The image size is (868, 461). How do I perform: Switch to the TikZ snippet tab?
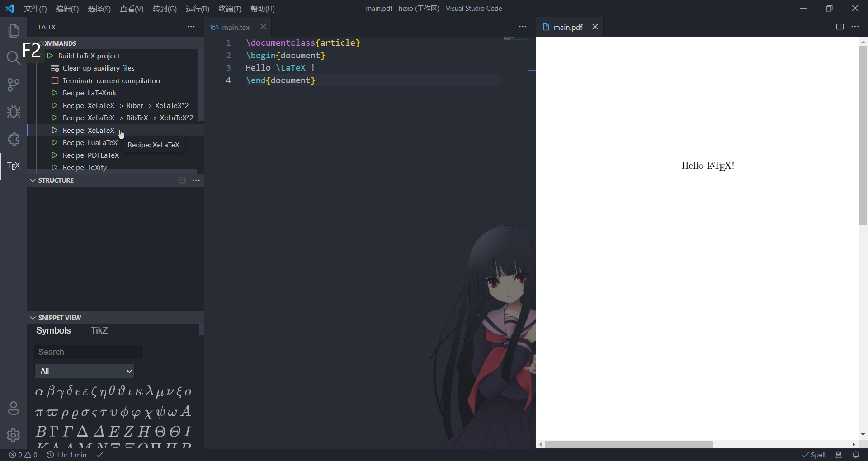coord(99,330)
